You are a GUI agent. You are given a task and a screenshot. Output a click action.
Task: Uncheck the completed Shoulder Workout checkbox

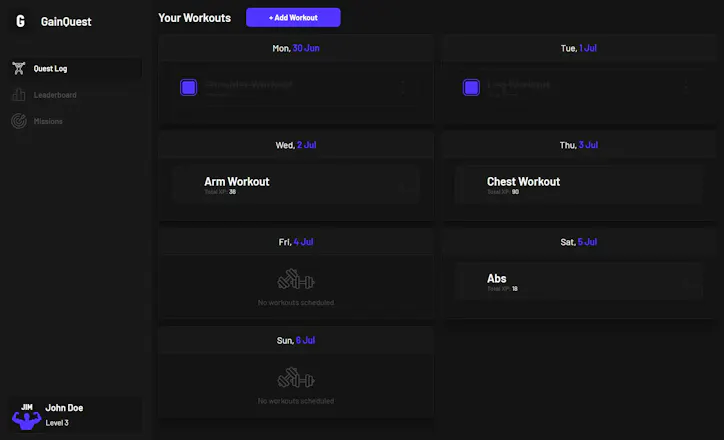click(188, 87)
